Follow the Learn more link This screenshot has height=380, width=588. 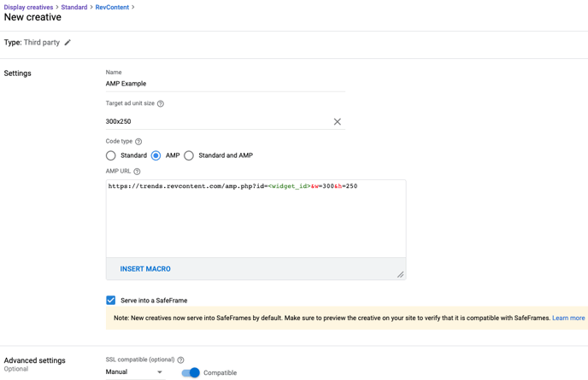[x=568, y=318]
